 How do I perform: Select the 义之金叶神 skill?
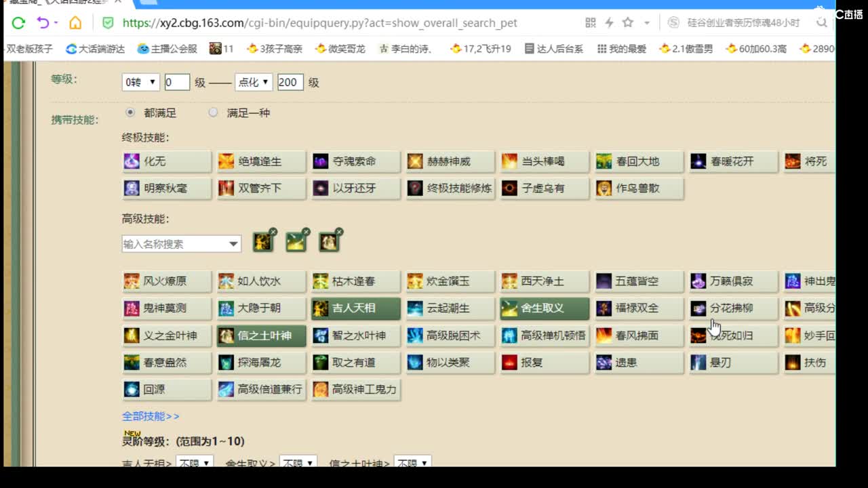click(167, 335)
